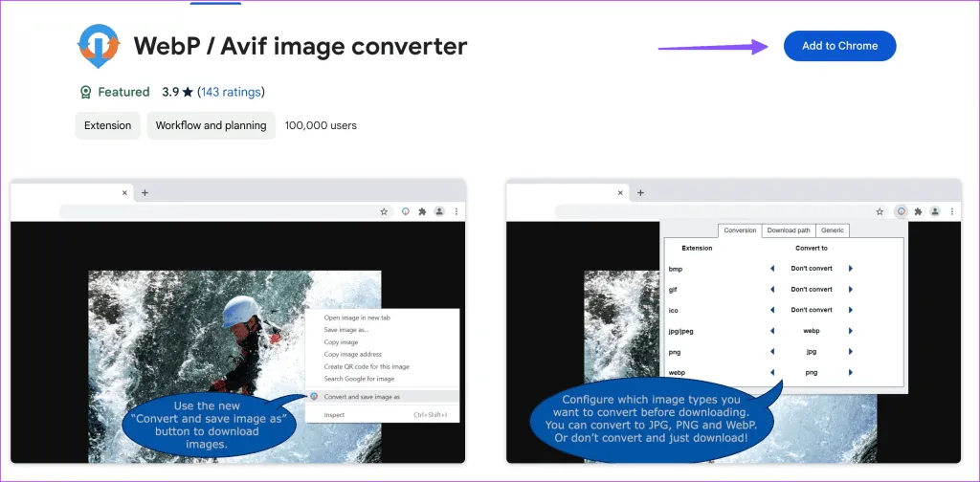Click the WebP / Avif converter extension logo
Image resolution: width=980 pixels, height=482 pixels.
(99, 46)
